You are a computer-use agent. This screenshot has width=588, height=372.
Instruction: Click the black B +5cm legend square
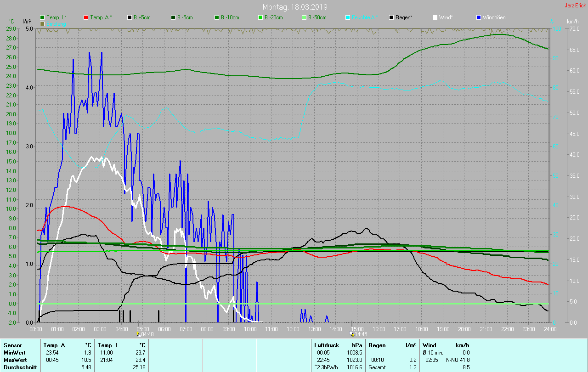(130, 17)
